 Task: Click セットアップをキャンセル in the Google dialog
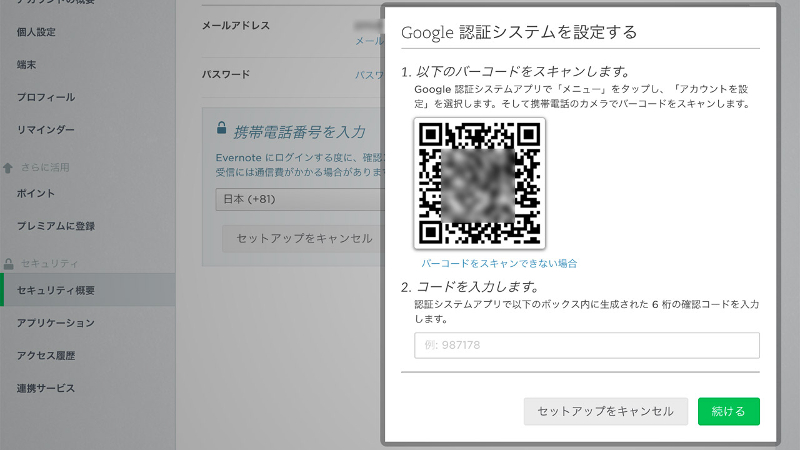point(606,411)
